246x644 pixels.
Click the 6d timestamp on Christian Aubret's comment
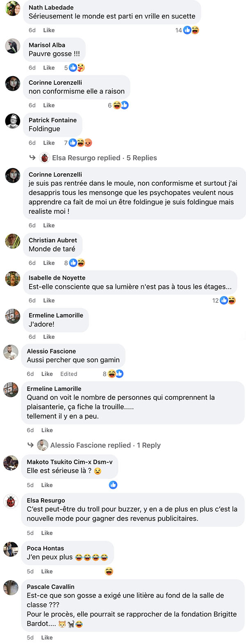coord(32,263)
